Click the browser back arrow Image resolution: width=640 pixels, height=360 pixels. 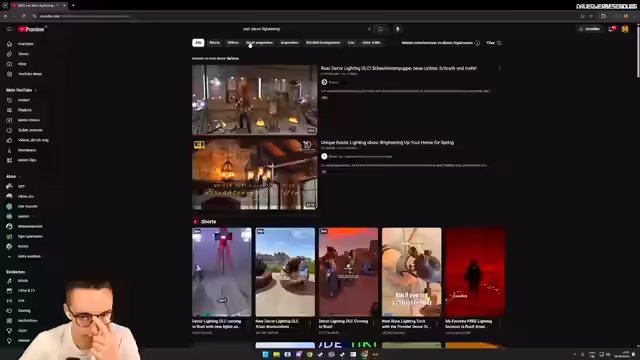[6, 16]
